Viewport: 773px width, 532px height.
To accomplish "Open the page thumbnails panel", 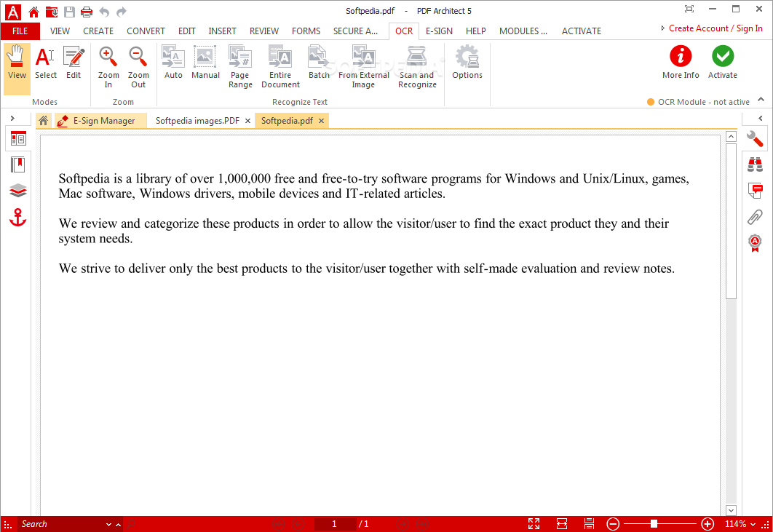I will (18, 139).
